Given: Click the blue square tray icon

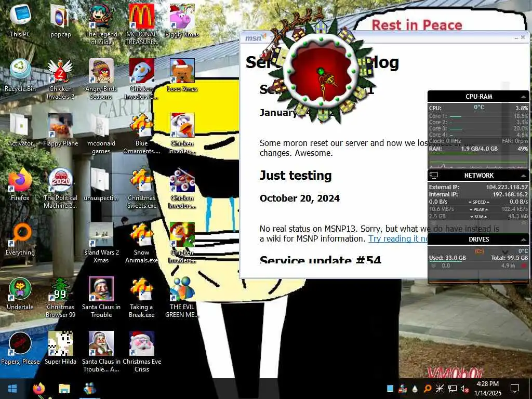Looking at the screenshot, I should pos(390,389).
